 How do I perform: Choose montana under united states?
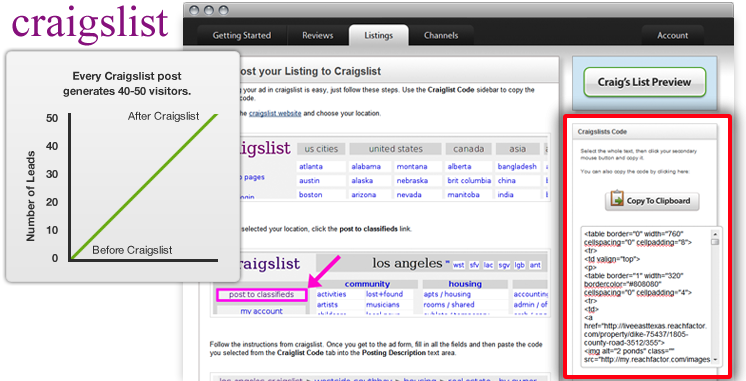click(412, 166)
